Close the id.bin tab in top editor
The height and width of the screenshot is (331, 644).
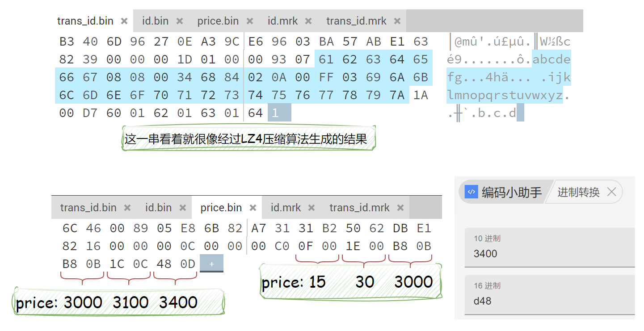(180, 21)
